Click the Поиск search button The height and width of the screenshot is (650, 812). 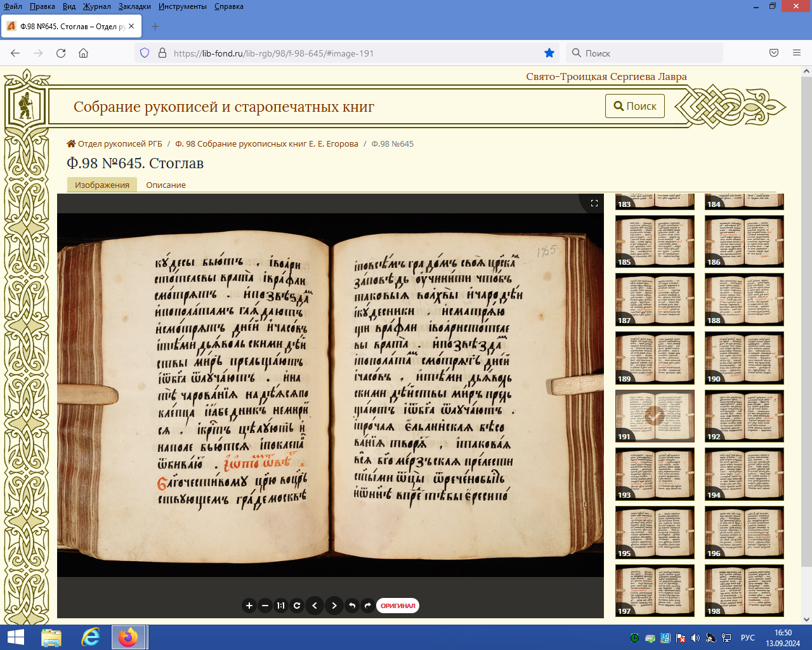pyautogui.click(x=635, y=106)
